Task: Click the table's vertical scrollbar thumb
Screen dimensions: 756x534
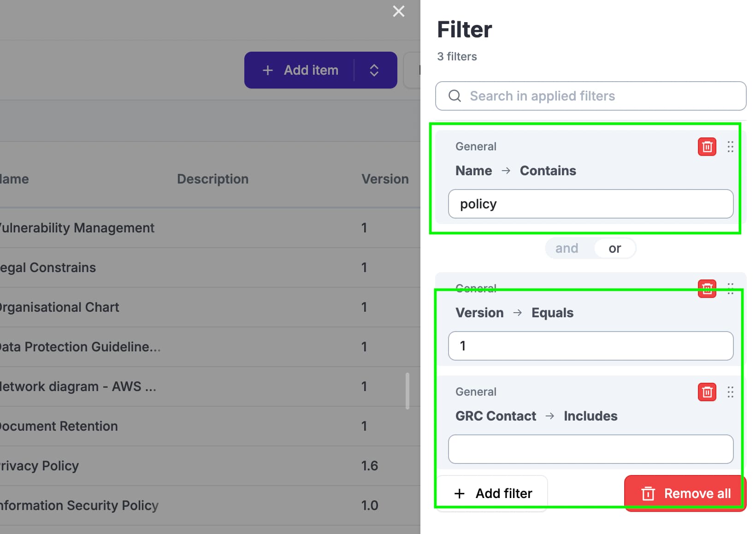Action: click(x=408, y=391)
